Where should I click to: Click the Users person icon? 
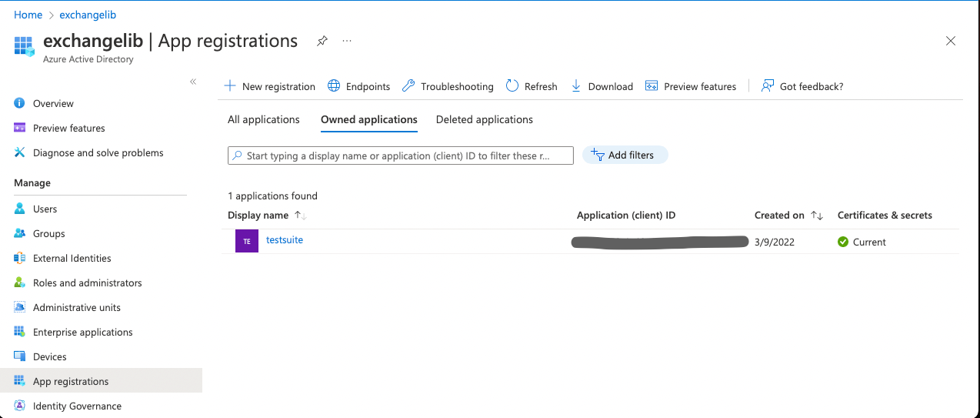19,209
